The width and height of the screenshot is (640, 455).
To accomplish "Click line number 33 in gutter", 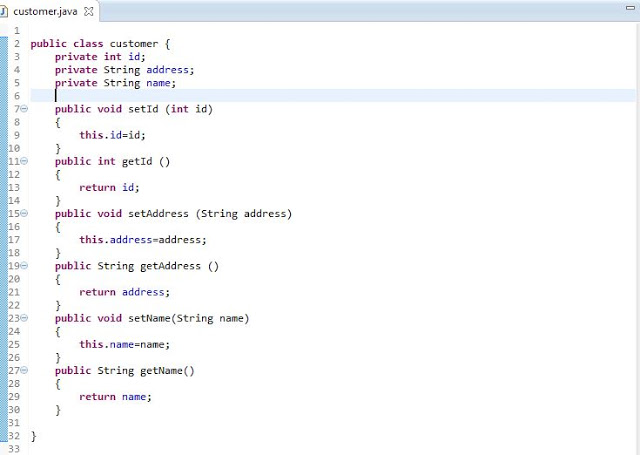I will coord(14,448).
